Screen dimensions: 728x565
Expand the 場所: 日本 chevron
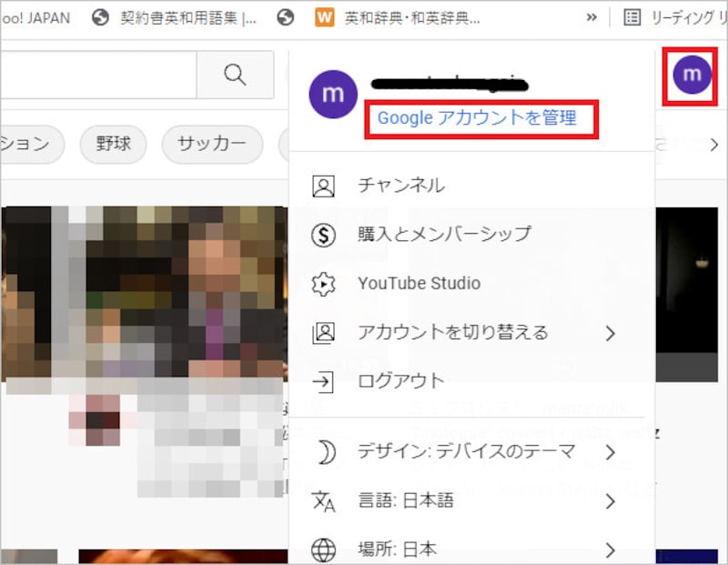pos(610,550)
